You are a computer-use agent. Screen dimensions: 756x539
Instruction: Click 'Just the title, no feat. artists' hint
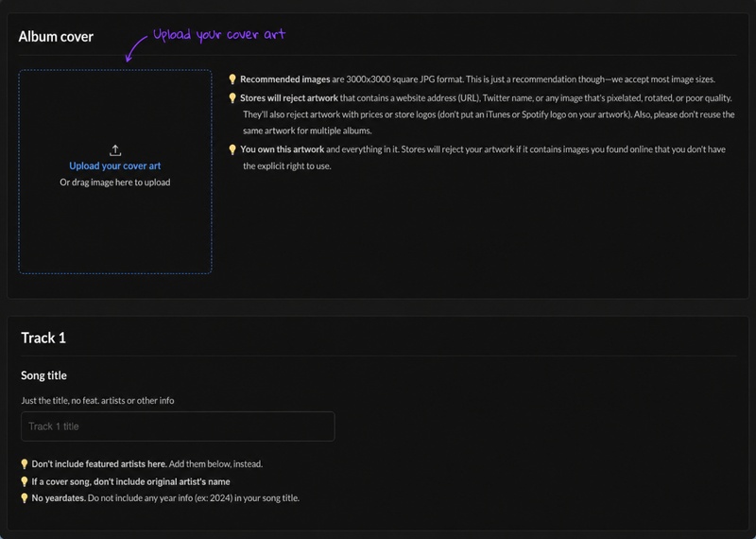(x=97, y=401)
